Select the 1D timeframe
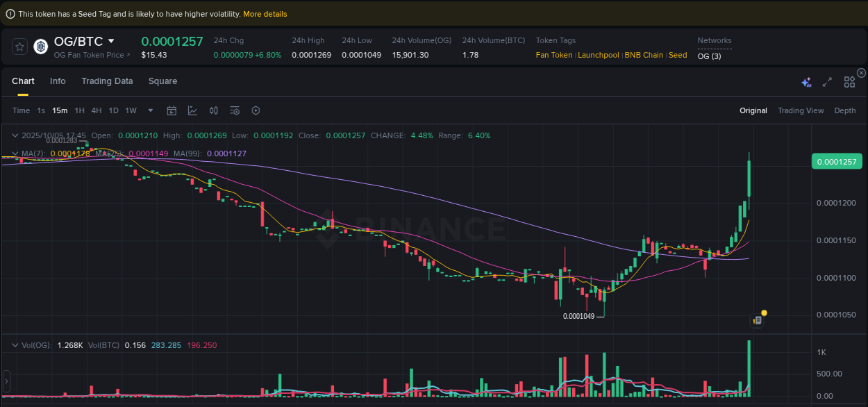 click(x=113, y=110)
